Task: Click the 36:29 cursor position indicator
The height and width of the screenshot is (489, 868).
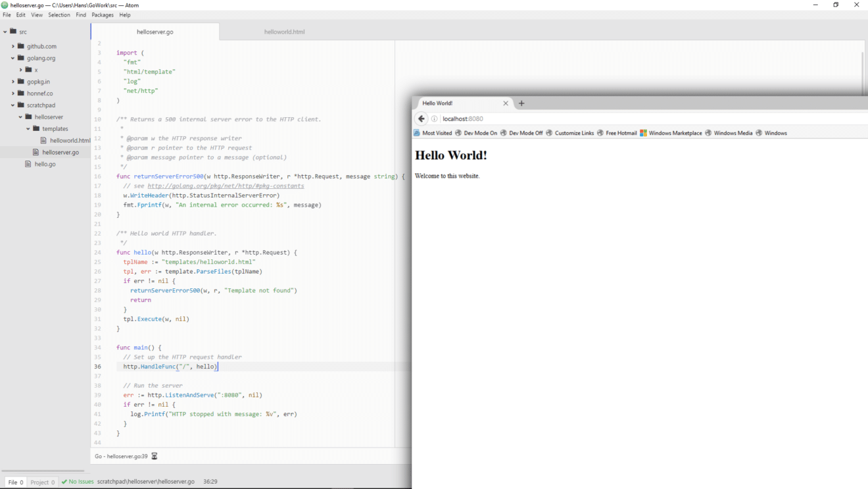Action: (210, 482)
